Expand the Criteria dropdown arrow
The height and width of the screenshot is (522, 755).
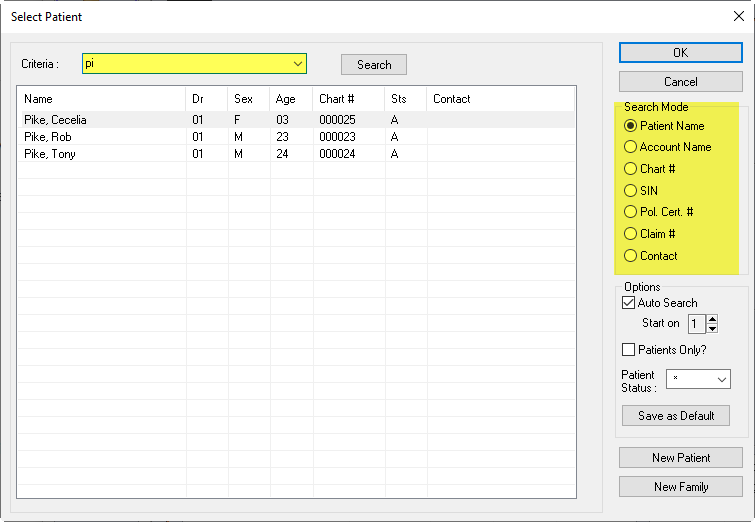(297, 64)
